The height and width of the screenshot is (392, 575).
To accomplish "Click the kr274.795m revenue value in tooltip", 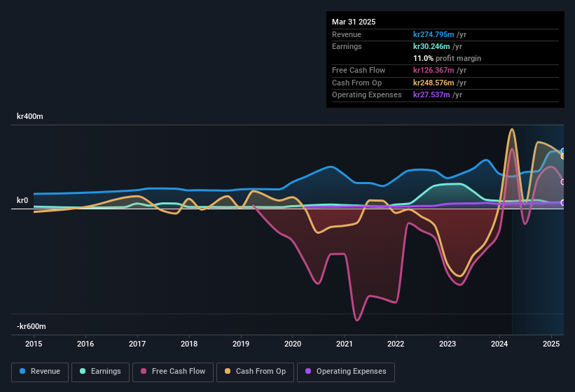I will coord(434,34).
